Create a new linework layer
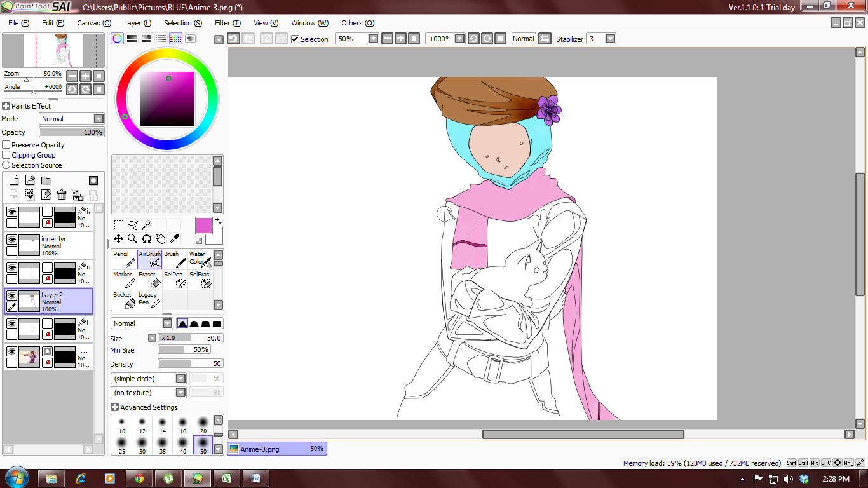Screen dimensions: 868x488 (x=30, y=180)
